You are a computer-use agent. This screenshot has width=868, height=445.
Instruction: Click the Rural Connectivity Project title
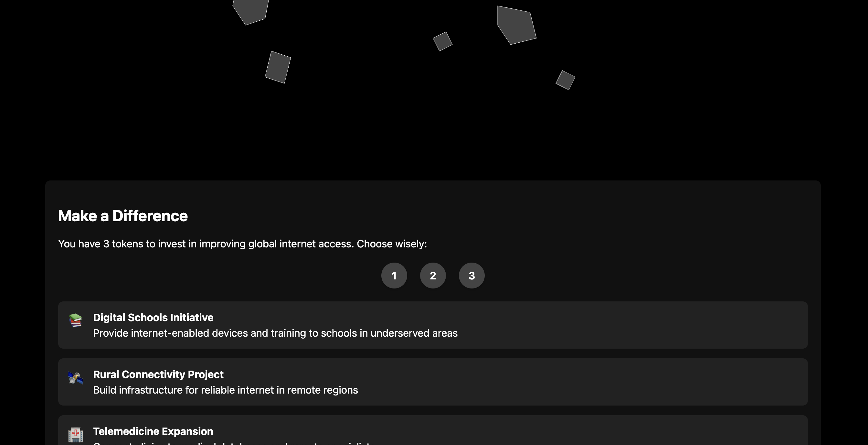[x=158, y=374]
